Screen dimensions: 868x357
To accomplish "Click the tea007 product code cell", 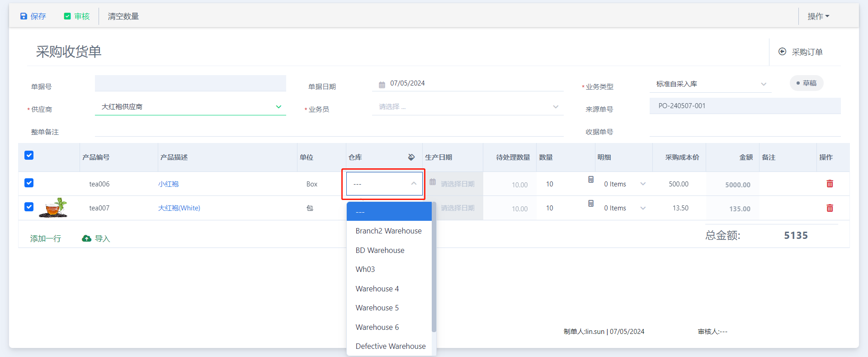I will click(x=99, y=208).
